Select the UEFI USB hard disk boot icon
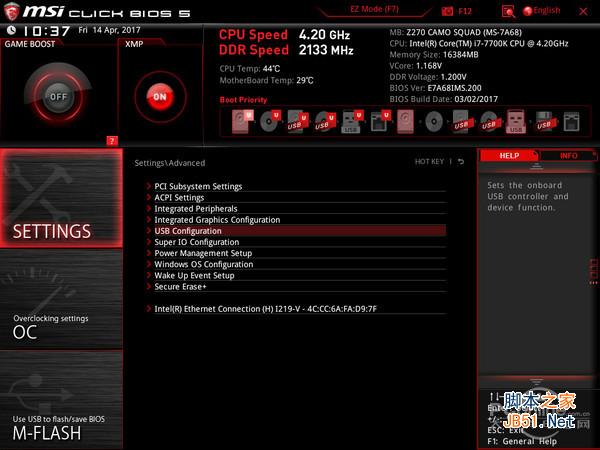Viewport: 600px width, 450px height. click(x=298, y=122)
